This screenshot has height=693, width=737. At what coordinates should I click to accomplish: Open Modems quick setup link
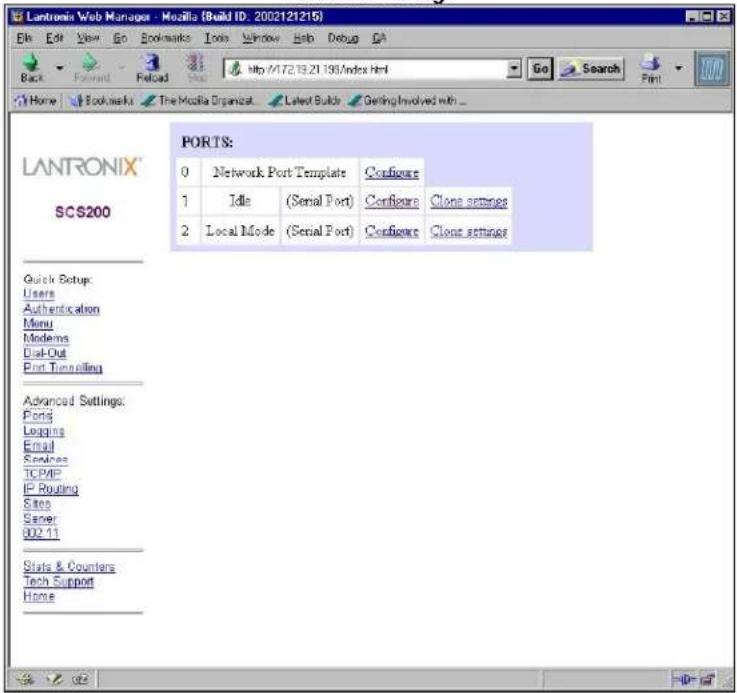click(46, 338)
